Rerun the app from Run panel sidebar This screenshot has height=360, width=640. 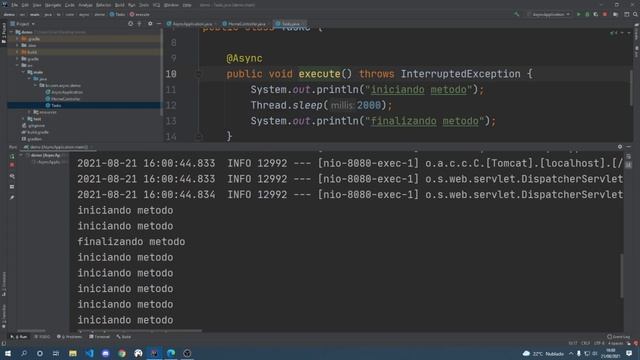[12, 156]
